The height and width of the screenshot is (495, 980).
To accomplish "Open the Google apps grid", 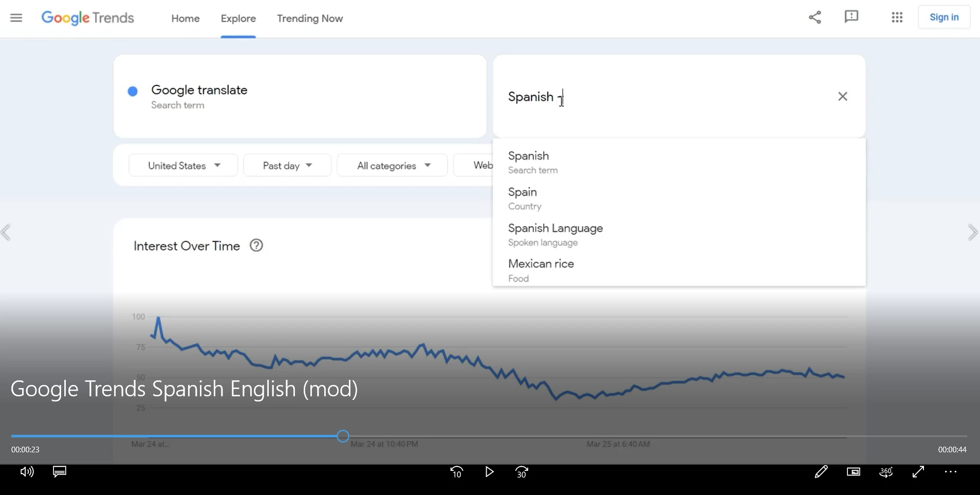I will coord(897,17).
